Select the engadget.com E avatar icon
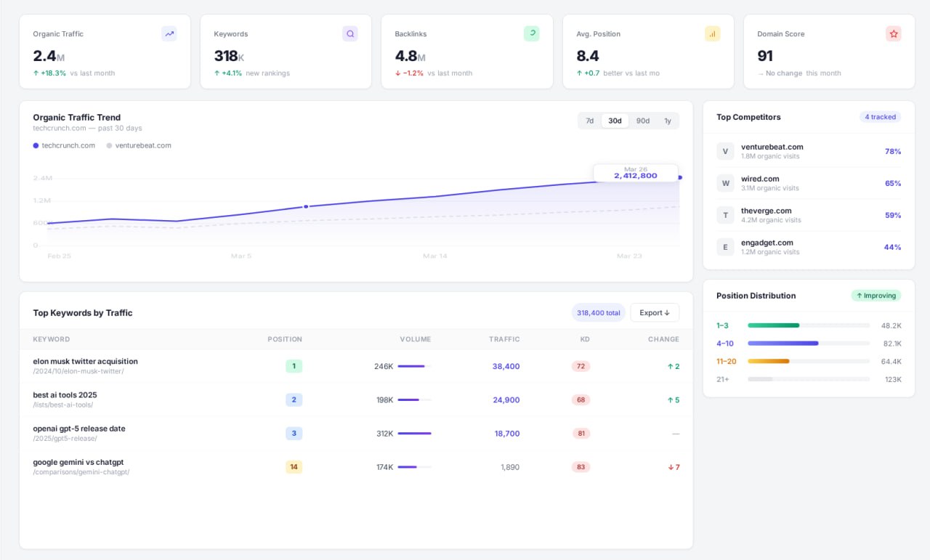The image size is (930, 560). point(725,247)
